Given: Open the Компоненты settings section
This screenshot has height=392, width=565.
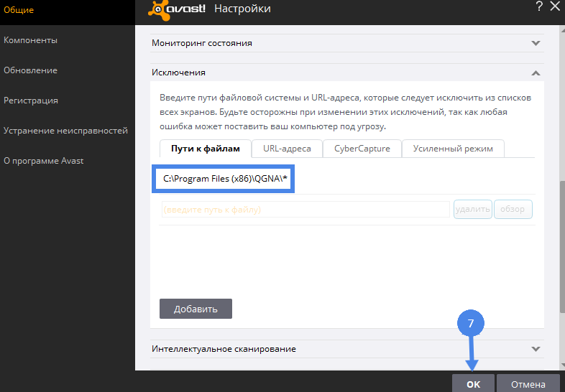Looking at the screenshot, I should pyautogui.click(x=31, y=40).
